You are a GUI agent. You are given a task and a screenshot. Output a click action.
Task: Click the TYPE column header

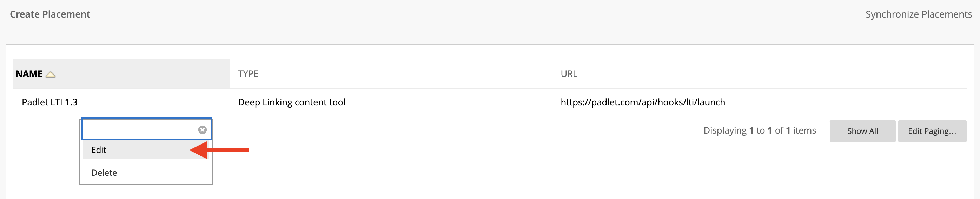(248, 74)
